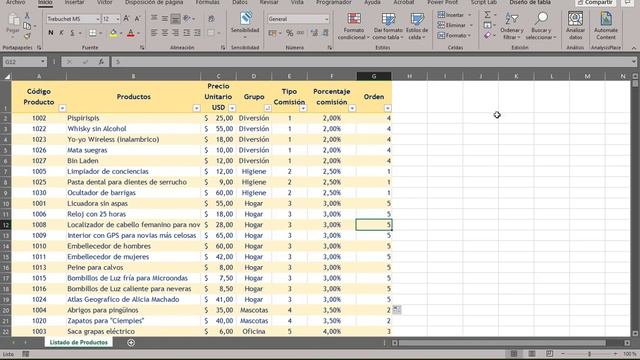640x360 pixels.
Task: Collapse the ribbon with the chevron
Action: coord(634,48)
